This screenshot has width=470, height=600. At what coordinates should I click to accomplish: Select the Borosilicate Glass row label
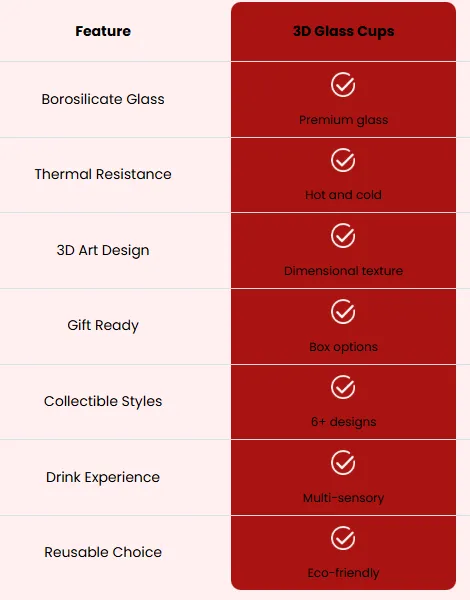(x=103, y=99)
